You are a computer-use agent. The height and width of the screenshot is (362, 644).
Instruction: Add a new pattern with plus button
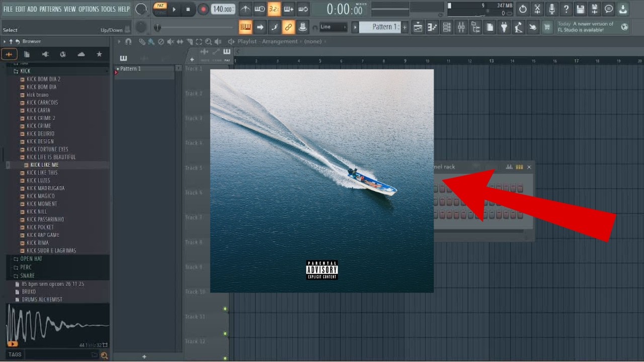click(405, 27)
